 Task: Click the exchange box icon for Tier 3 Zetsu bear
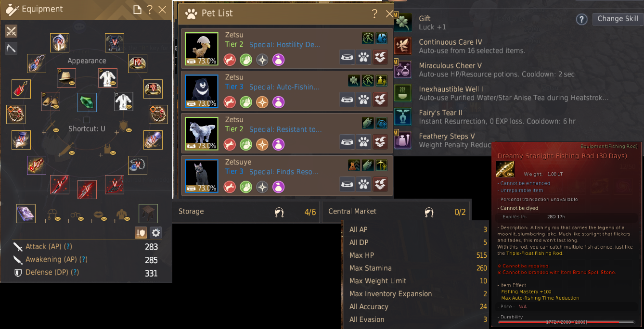click(x=380, y=100)
